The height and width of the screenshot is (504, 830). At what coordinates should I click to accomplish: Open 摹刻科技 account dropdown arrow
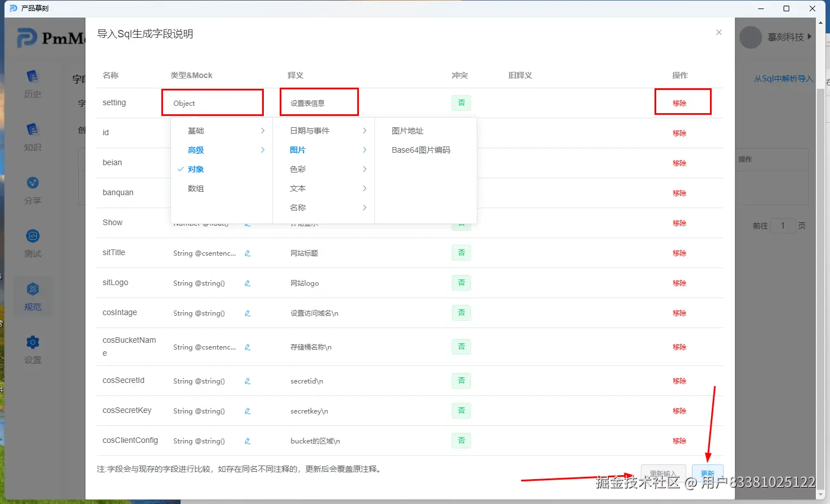tap(810, 37)
